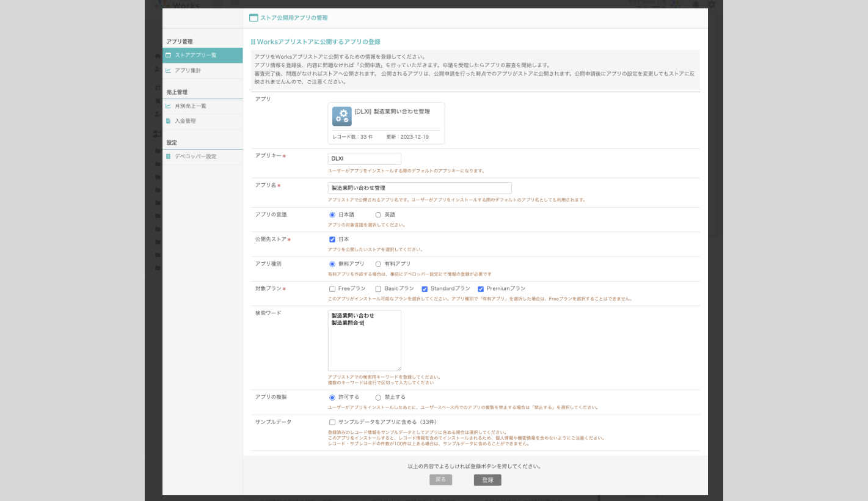868x501 pixels.
Task: Click the アプリ管理 sidebar section header
Action: click(180, 42)
